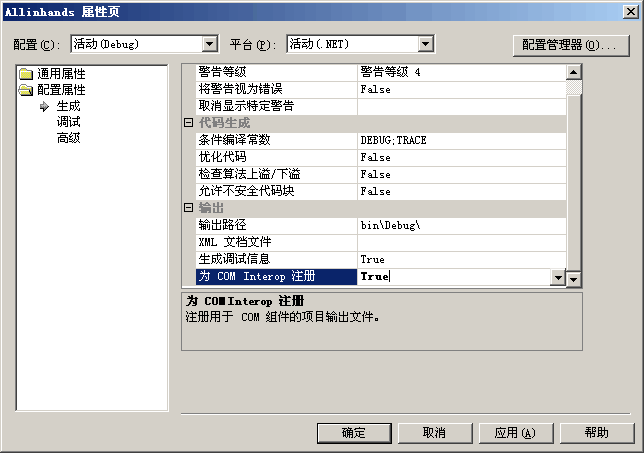Viewport: 644px width, 453px height.
Task: Click the False value of 优化代码
Action: pyautogui.click(x=462, y=157)
